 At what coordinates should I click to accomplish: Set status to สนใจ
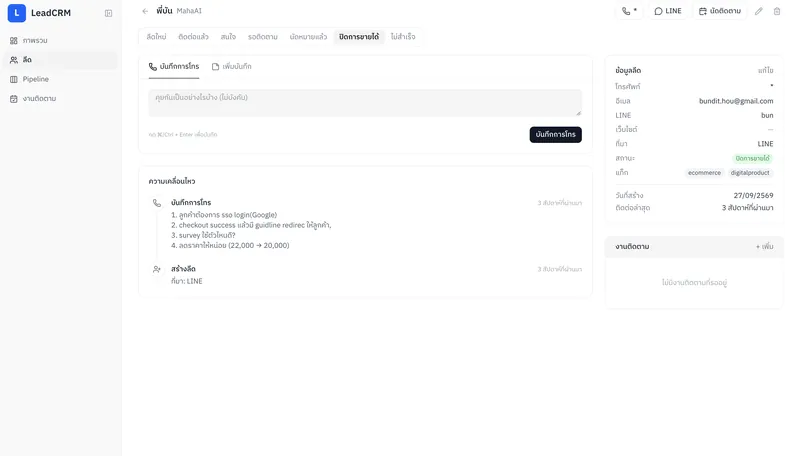point(228,37)
